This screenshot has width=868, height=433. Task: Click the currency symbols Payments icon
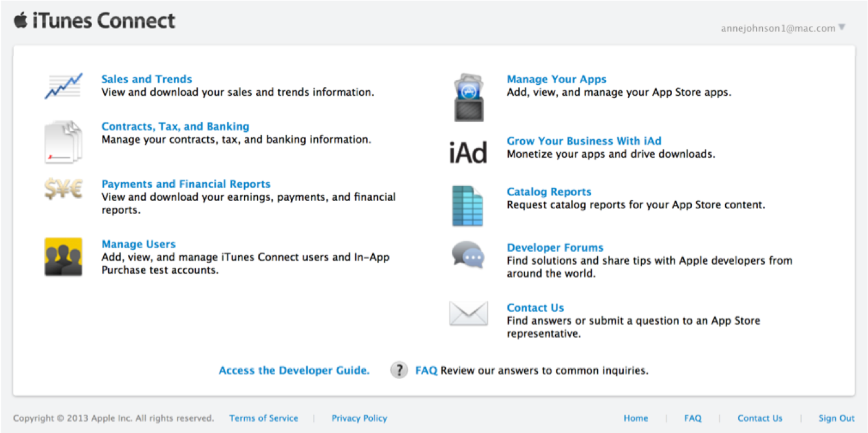pyautogui.click(x=63, y=189)
